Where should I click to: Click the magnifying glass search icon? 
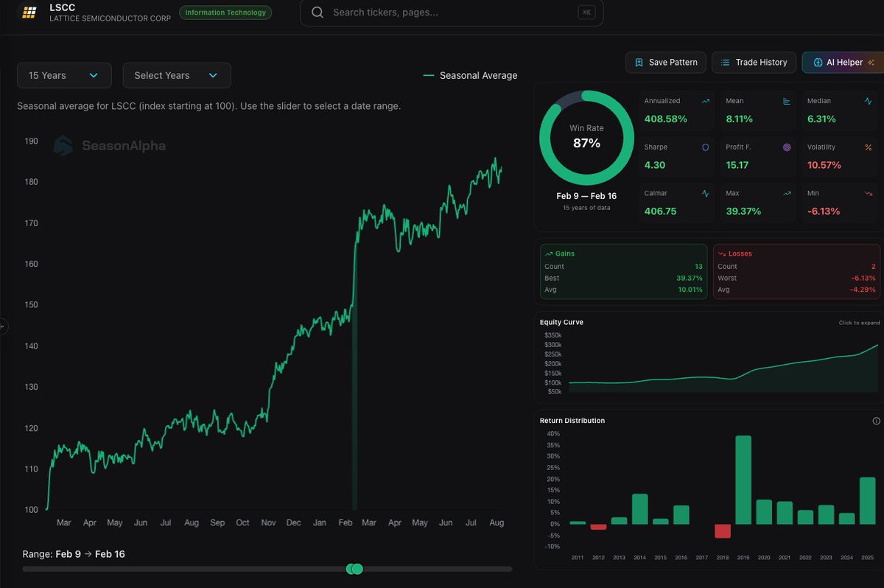(317, 13)
